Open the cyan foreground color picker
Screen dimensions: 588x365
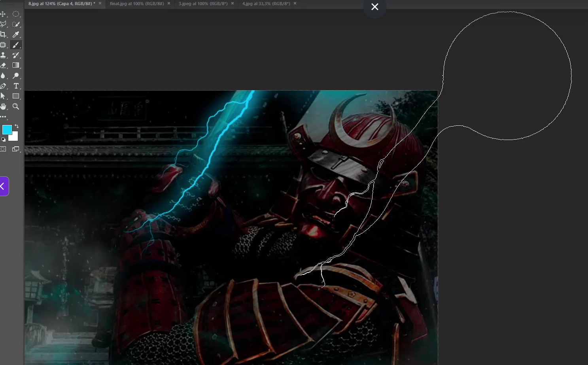point(7,129)
